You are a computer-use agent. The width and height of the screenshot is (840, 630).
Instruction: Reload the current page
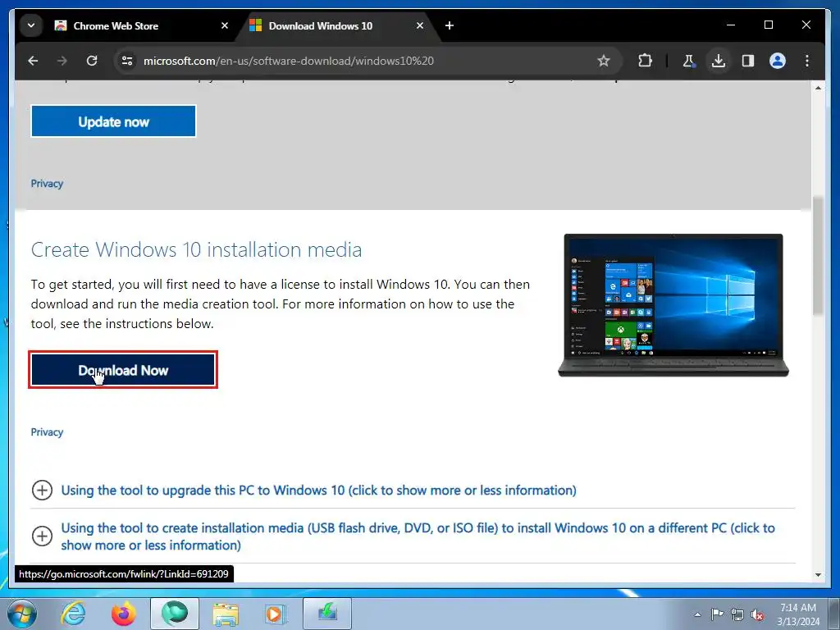(x=92, y=61)
